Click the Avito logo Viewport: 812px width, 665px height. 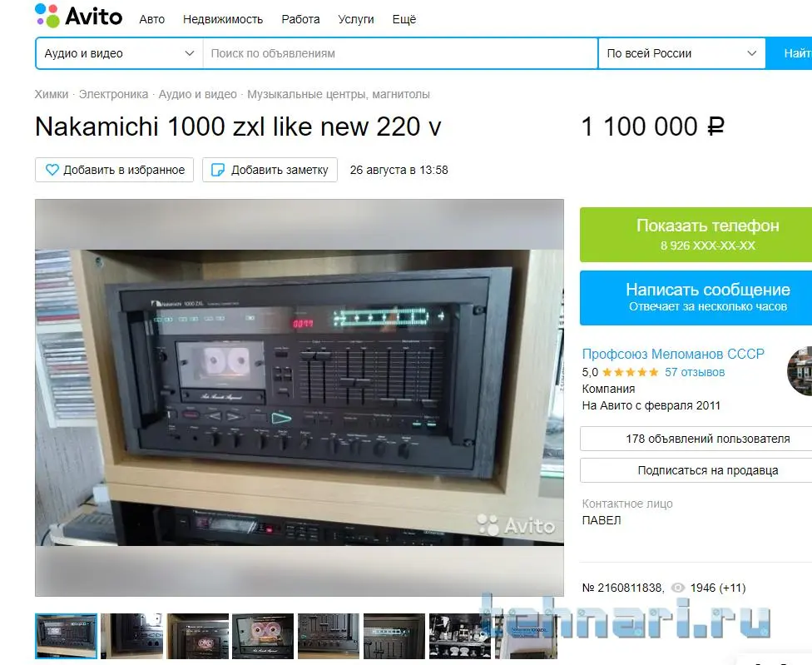point(79,16)
